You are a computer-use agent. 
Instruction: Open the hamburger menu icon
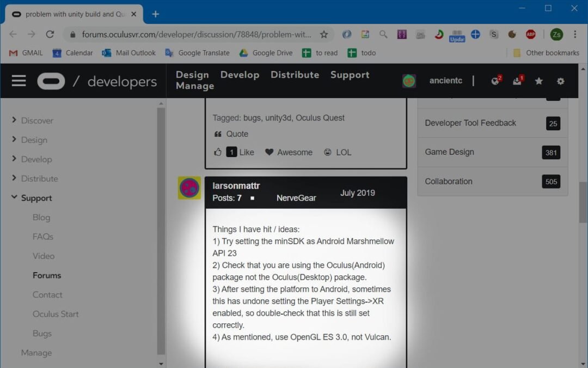[x=19, y=81]
